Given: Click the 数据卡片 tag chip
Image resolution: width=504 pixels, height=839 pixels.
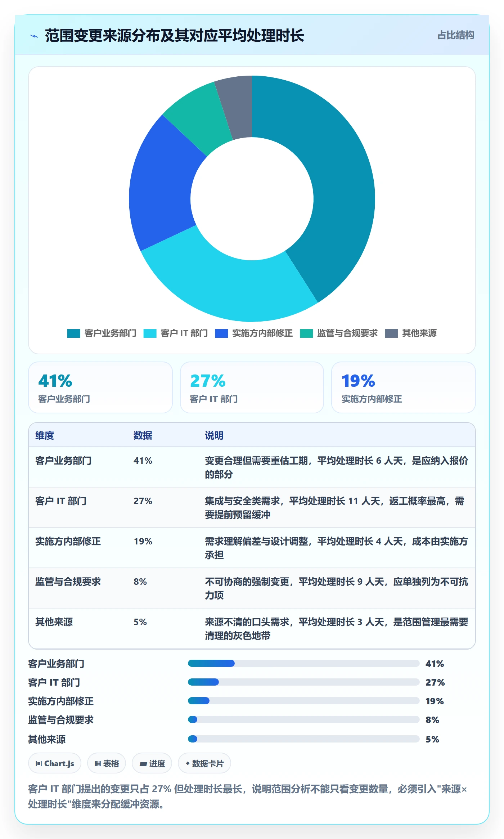Looking at the screenshot, I should tap(204, 763).
